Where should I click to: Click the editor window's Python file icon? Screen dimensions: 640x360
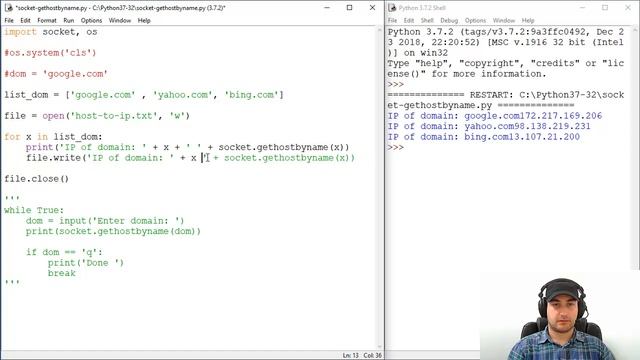(x=9, y=8)
